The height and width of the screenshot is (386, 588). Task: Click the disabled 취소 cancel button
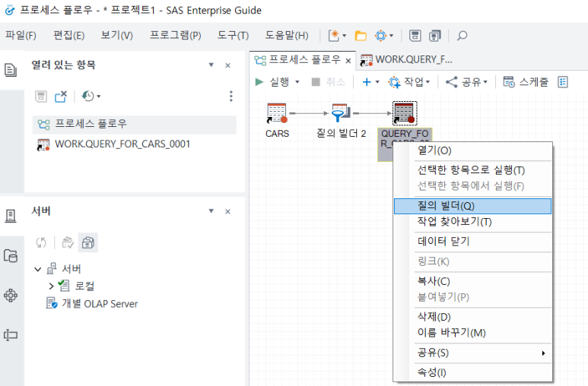tap(329, 82)
